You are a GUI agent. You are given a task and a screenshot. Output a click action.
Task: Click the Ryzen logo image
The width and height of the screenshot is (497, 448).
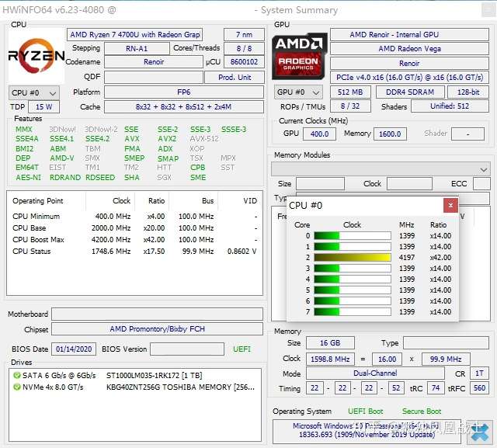point(36,56)
